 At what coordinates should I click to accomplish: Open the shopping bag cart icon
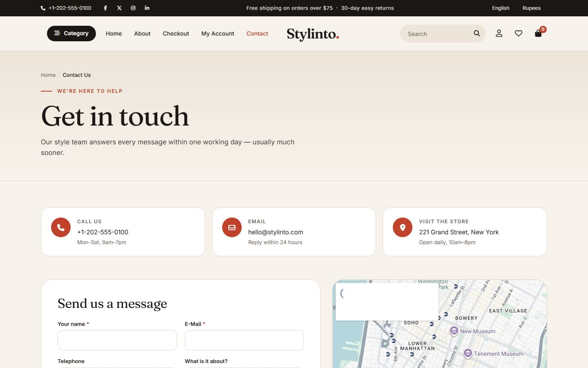click(538, 34)
